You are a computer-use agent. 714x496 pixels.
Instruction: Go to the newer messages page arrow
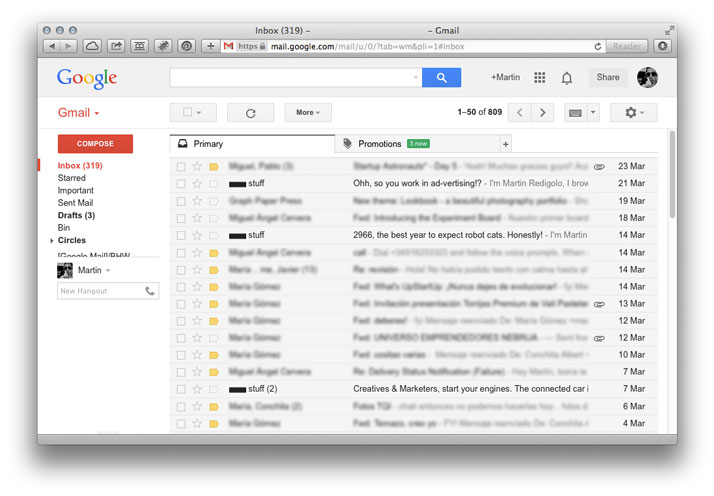tap(520, 112)
